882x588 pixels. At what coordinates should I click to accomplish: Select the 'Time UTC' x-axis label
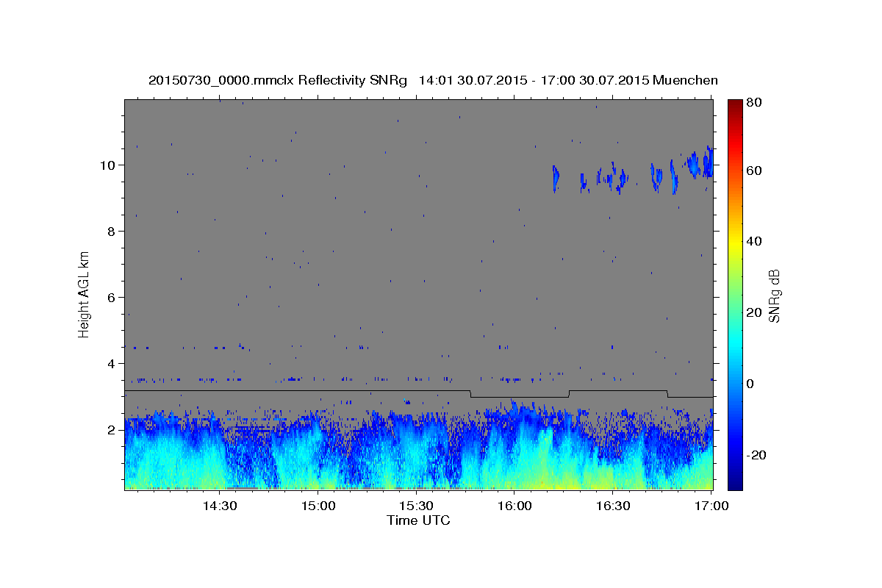(418, 520)
